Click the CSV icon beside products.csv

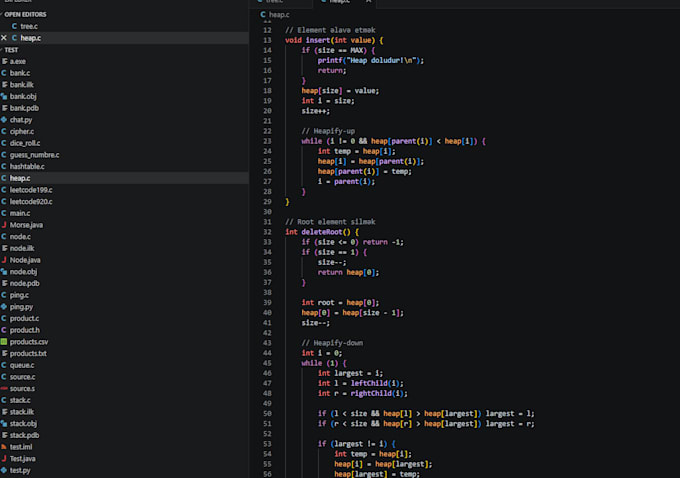coord(4,342)
